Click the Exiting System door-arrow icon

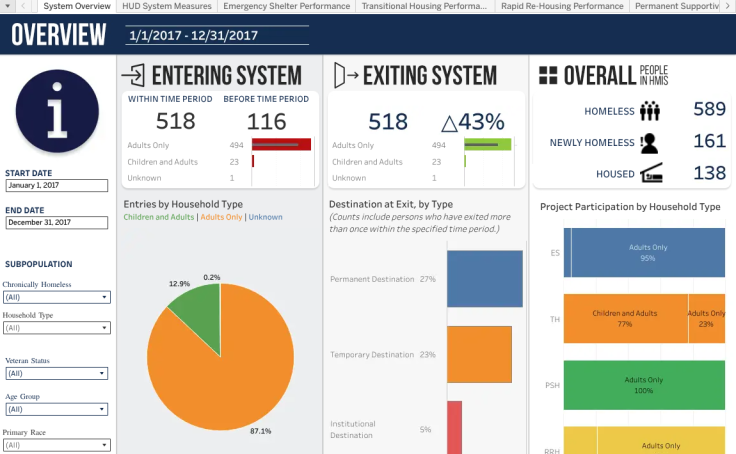(x=345, y=76)
